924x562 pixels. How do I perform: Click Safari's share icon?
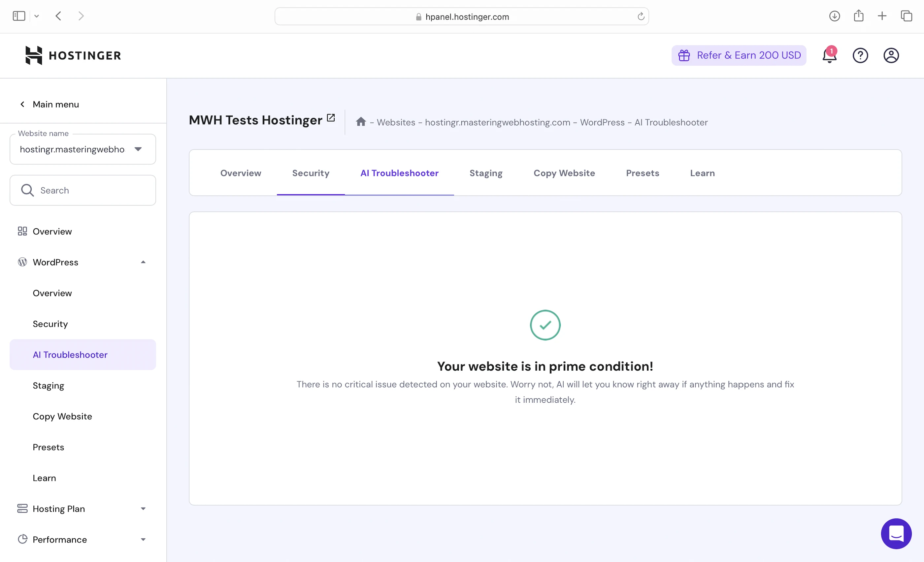click(x=858, y=16)
